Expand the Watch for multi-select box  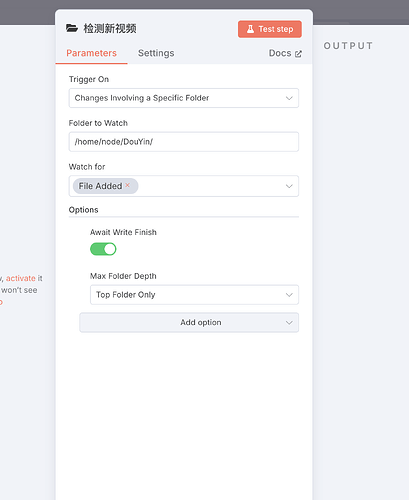[184, 186]
